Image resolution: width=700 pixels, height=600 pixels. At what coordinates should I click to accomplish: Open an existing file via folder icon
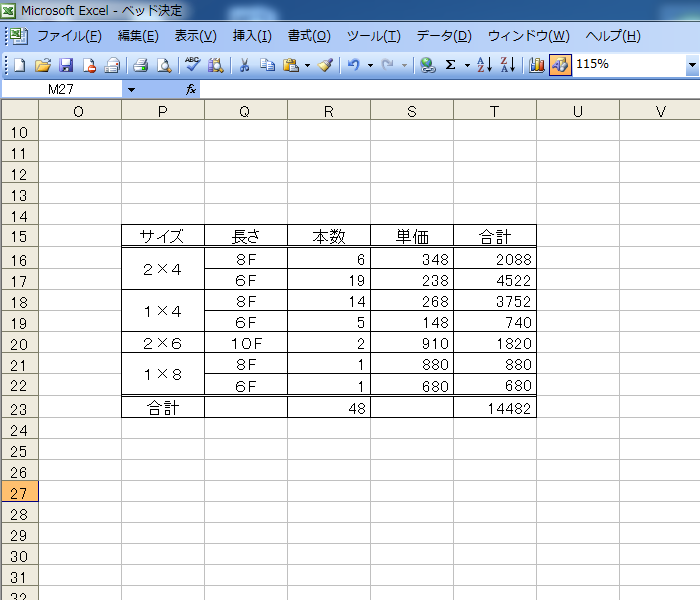pos(43,65)
